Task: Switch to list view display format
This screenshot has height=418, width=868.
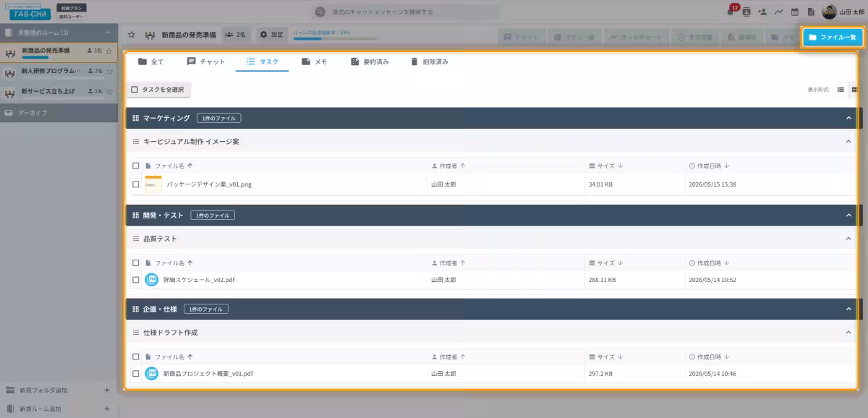Action: [x=841, y=90]
